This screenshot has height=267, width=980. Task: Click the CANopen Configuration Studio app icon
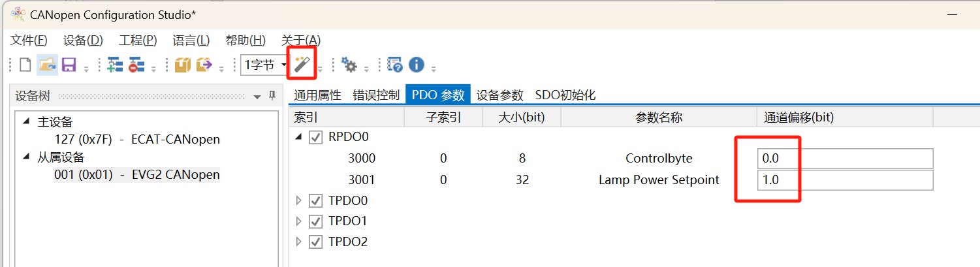tap(18, 14)
